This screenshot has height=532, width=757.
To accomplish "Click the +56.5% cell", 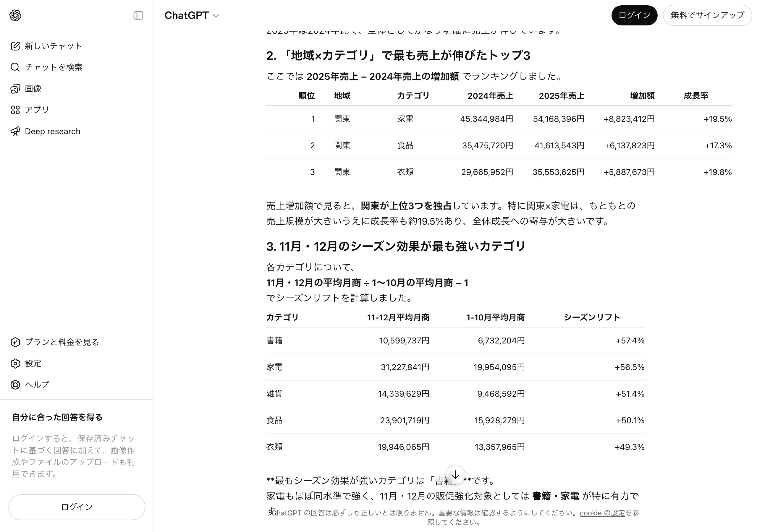I will click(630, 367).
